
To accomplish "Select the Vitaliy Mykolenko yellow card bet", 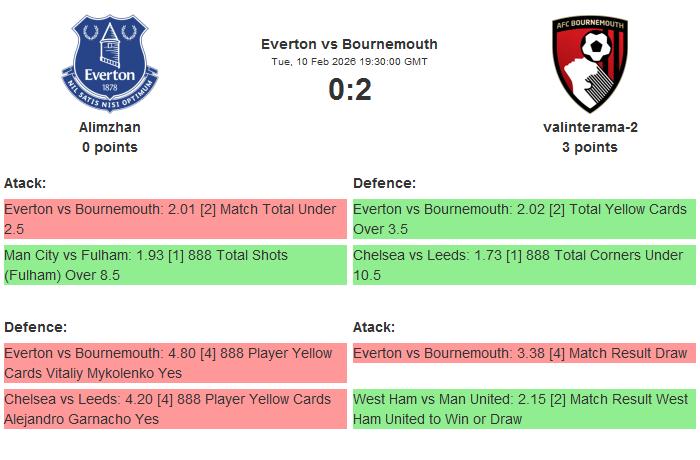I will coord(175,363).
